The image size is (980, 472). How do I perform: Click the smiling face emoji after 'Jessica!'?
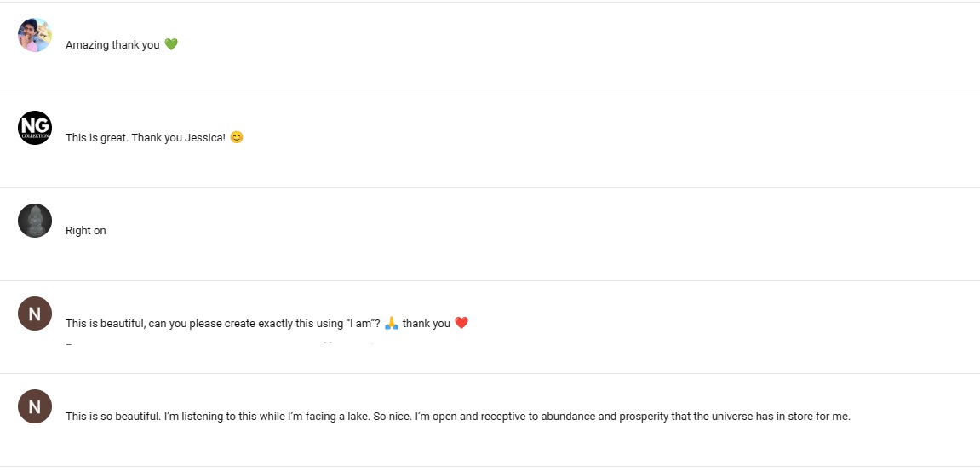236,137
